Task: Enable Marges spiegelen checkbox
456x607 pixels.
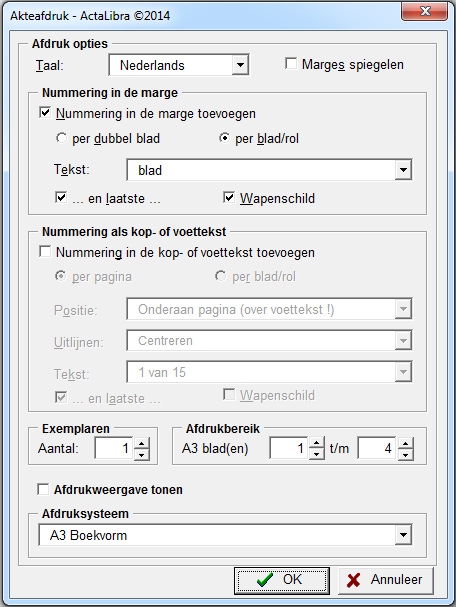Action: click(x=291, y=63)
